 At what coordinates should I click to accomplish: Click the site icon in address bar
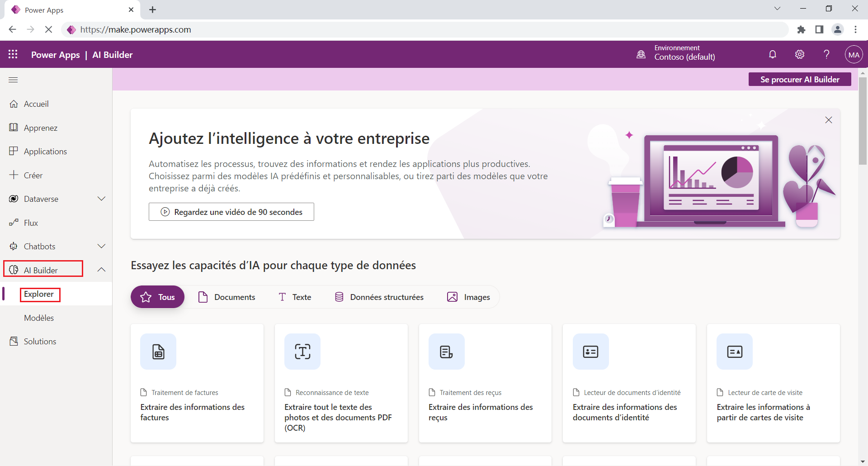[71, 29]
